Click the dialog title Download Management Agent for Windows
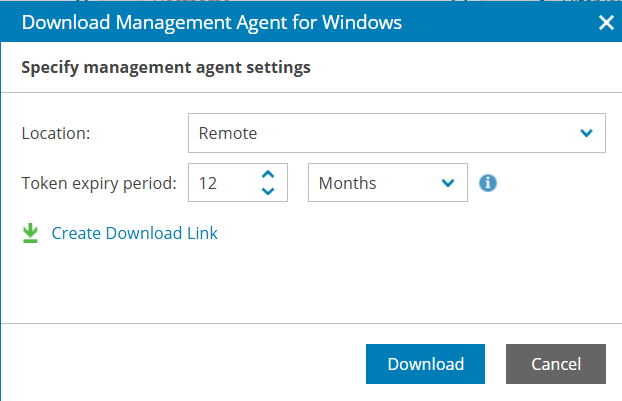The image size is (622, 401). (x=212, y=23)
